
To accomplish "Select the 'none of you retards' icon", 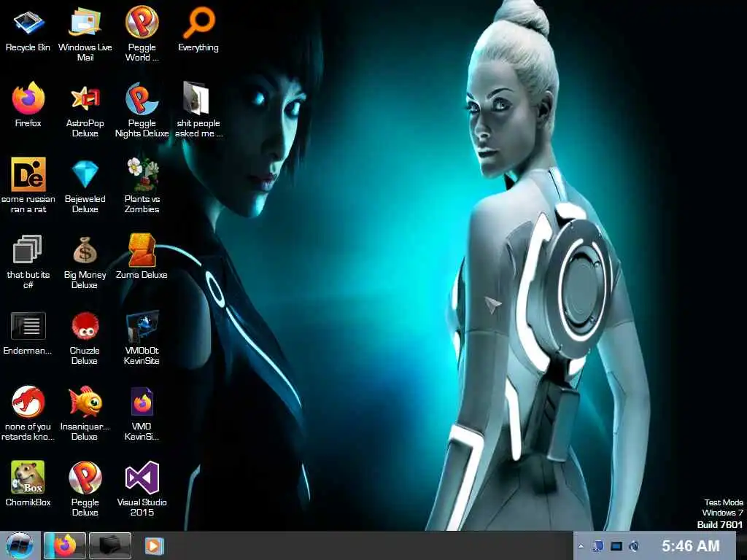I will click(x=28, y=413).
